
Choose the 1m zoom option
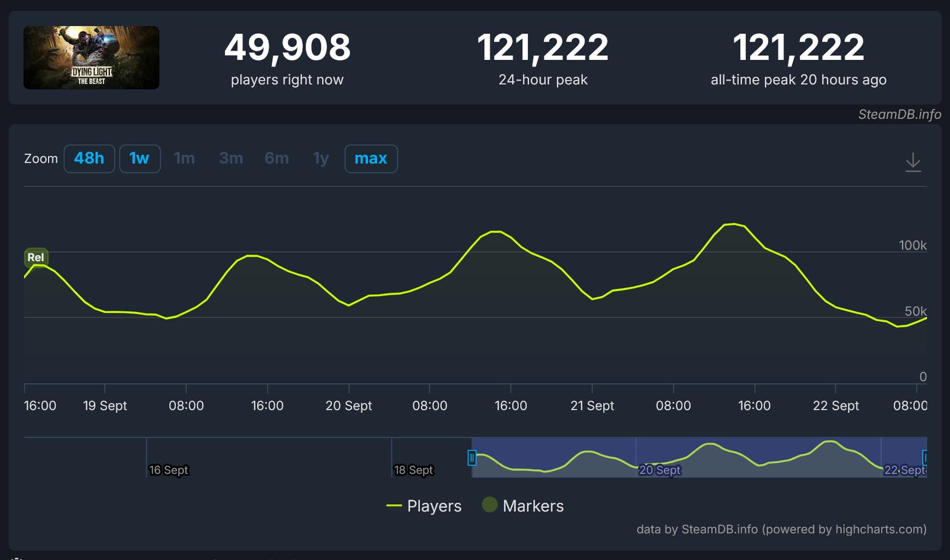(184, 159)
